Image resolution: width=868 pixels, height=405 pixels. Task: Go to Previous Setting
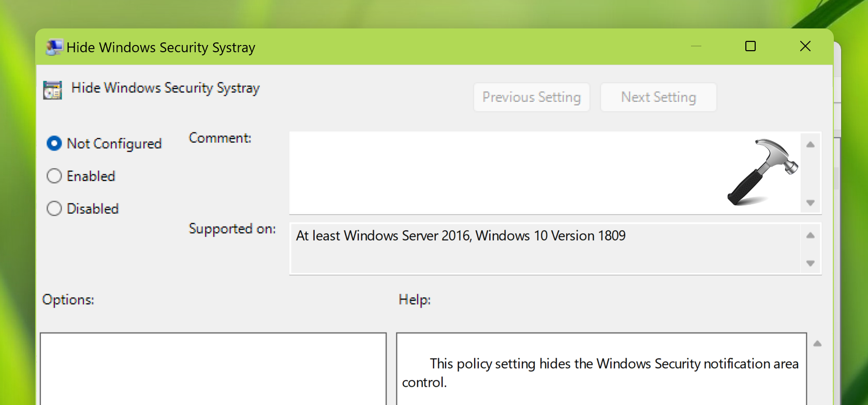[532, 97]
